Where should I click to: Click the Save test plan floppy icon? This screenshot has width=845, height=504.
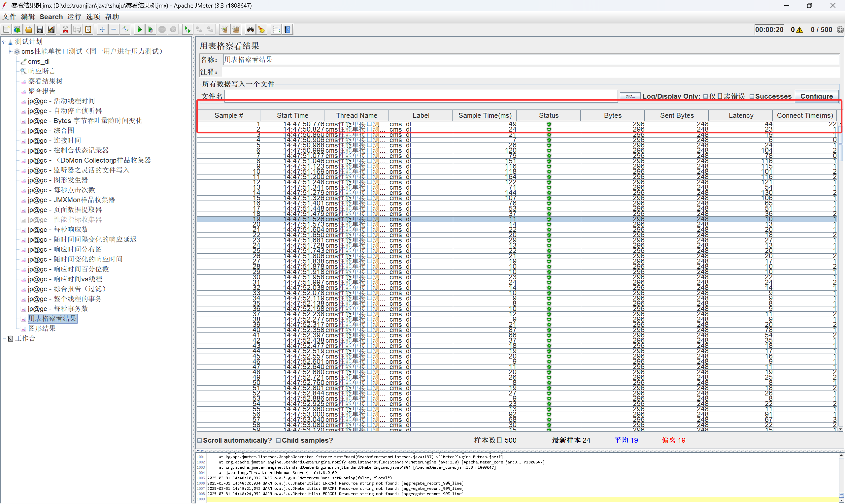pos(40,30)
